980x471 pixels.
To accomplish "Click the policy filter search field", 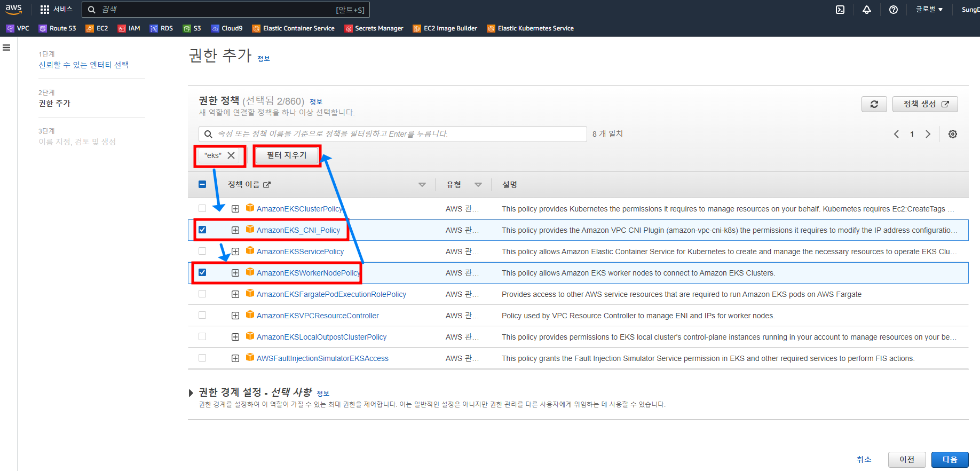I will (x=392, y=134).
